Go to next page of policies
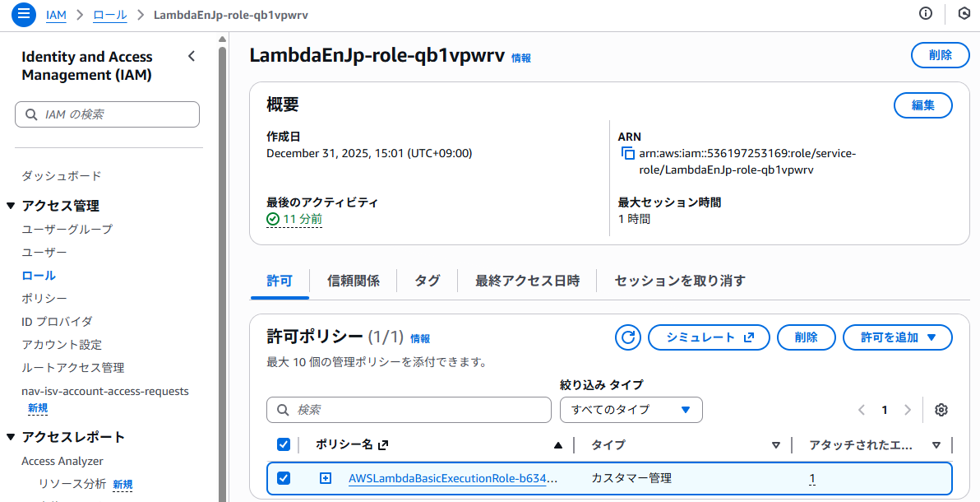The width and height of the screenshot is (980, 502). pos(908,410)
